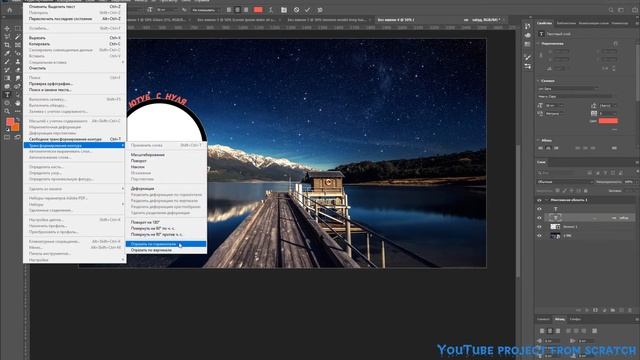Screen dimensions: 640x360
Task: Toggle center text alignment in options bar
Action: pyautogui.click(x=237, y=10)
